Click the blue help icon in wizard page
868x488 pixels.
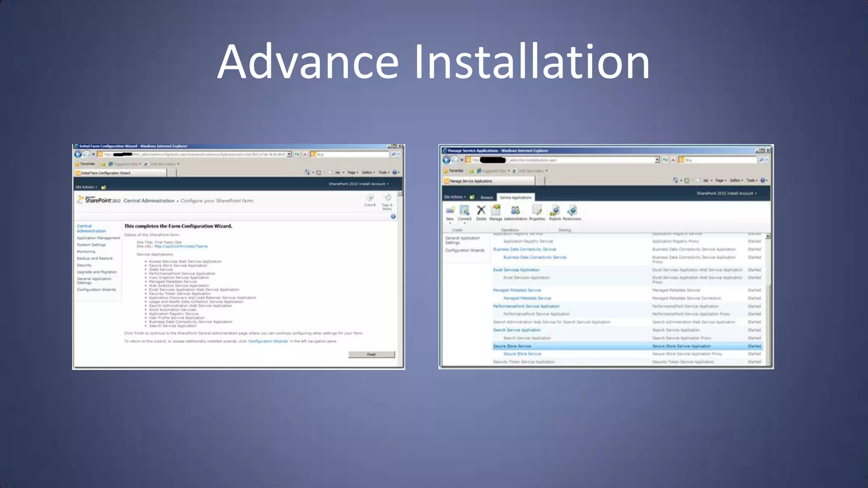[x=393, y=216]
